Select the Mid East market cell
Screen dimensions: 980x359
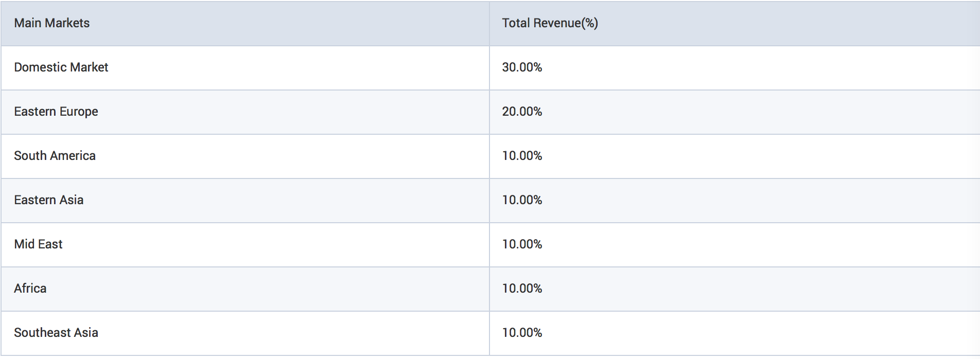pyautogui.click(x=38, y=244)
